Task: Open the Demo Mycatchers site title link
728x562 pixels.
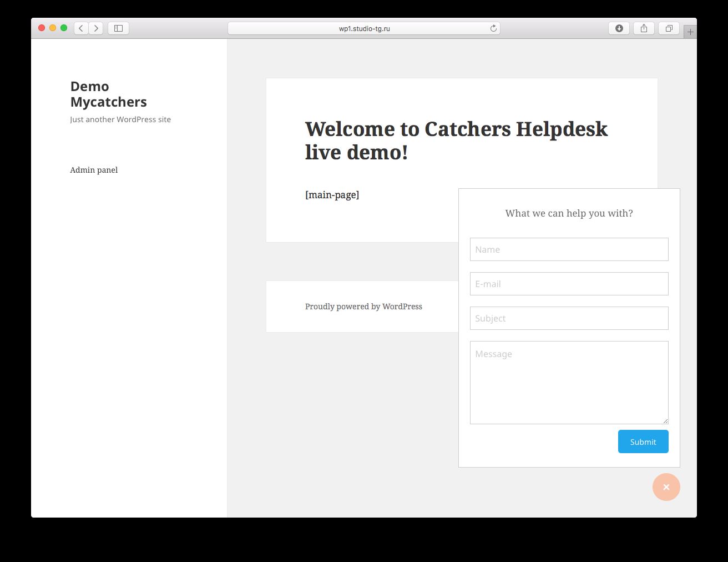Action: click(109, 94)
